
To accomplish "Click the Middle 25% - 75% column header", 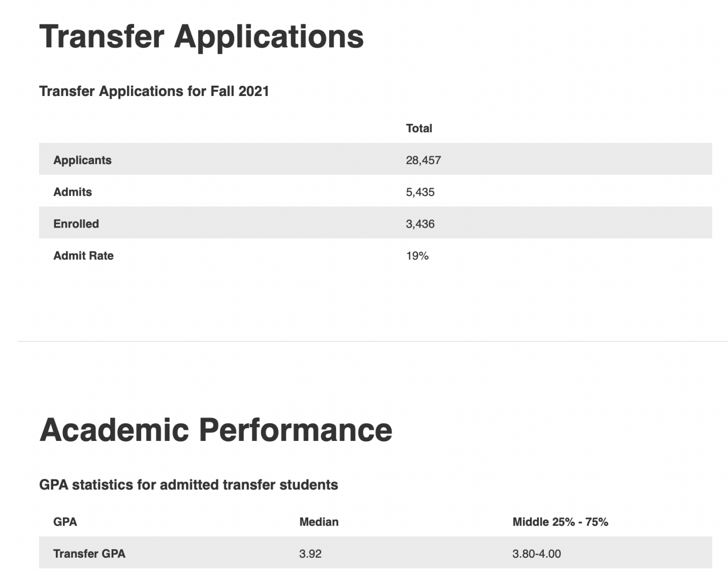I will 560,522.
